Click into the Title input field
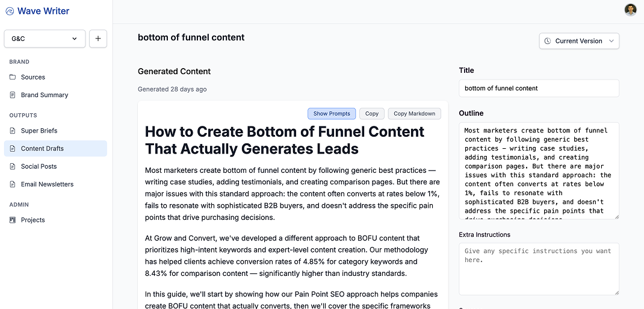Image resolution: width=644 pixels, height=309 pixels. [539, 89]
